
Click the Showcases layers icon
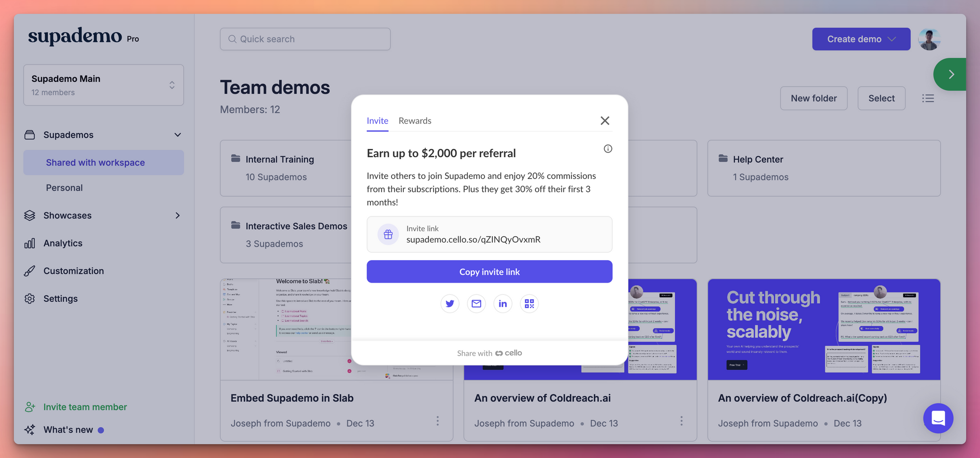point(30,216)
